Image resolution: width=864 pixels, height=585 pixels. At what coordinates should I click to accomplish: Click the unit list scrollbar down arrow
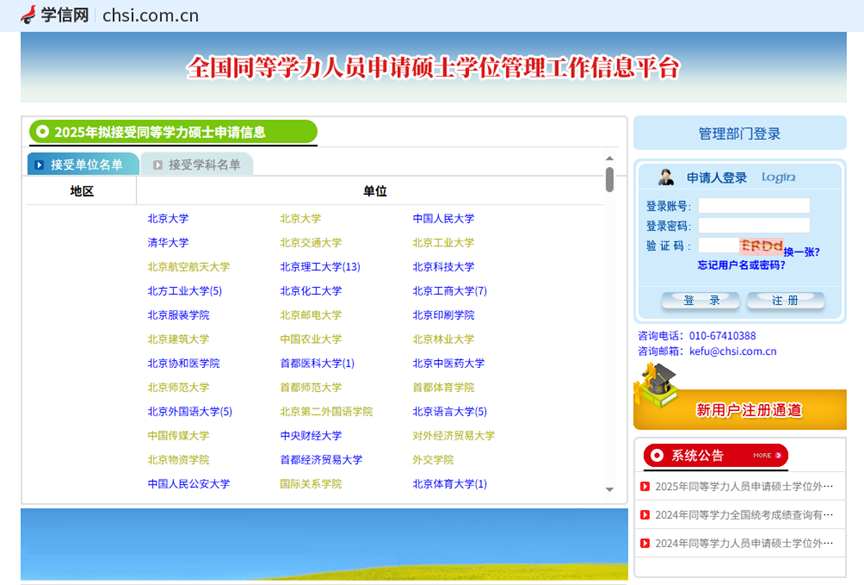coord(609,489)
